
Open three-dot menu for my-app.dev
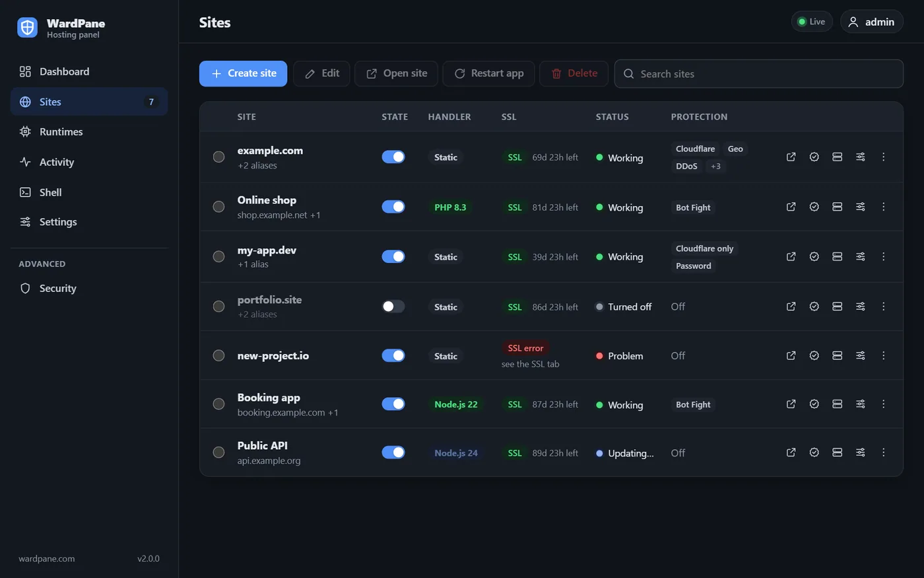(x=883, y=256)
